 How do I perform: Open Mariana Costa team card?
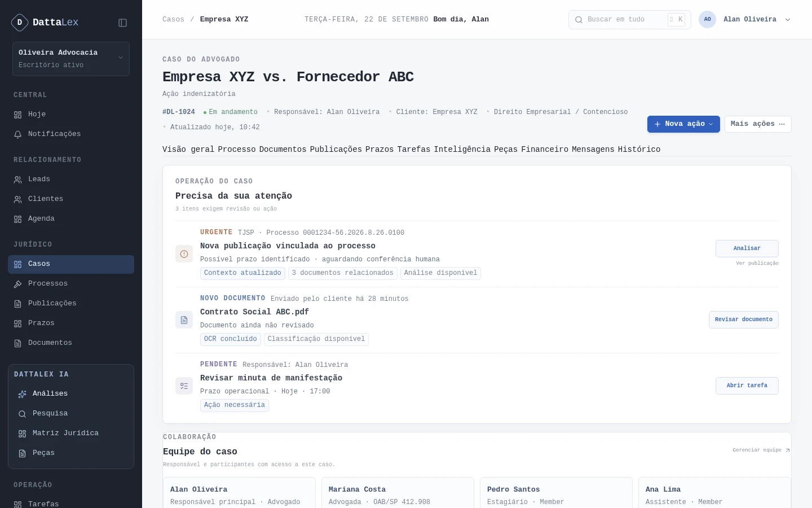(x=398, y=493)
